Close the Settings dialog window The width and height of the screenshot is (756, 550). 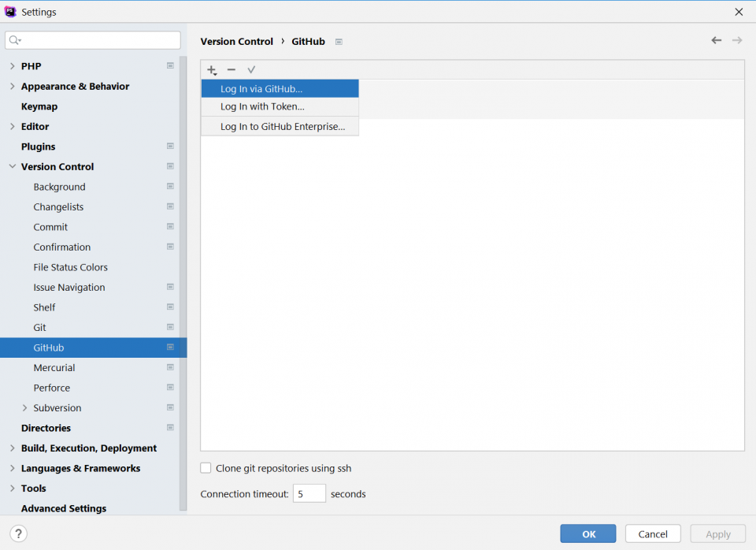(739, 12)
